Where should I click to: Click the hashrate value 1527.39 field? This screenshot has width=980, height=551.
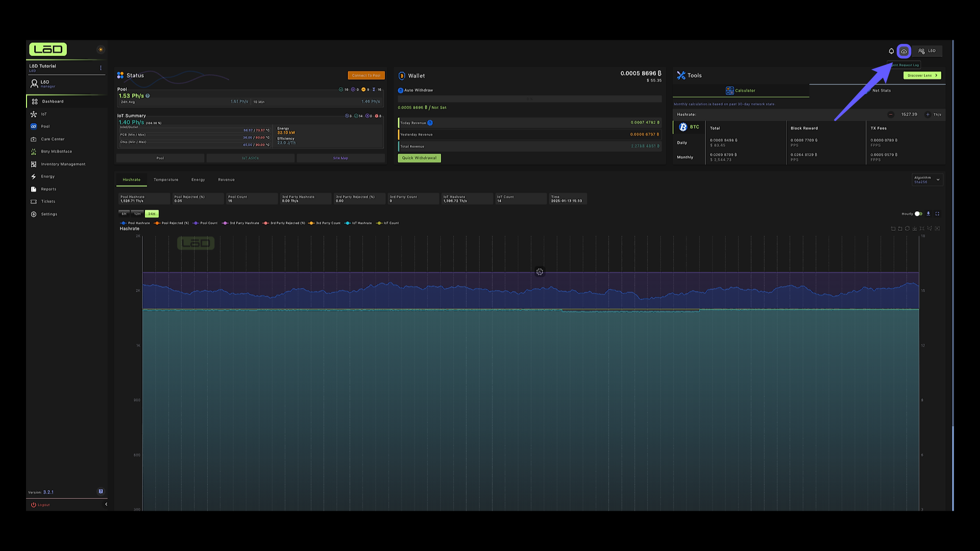pyautogui.click(x=909, y=115)
